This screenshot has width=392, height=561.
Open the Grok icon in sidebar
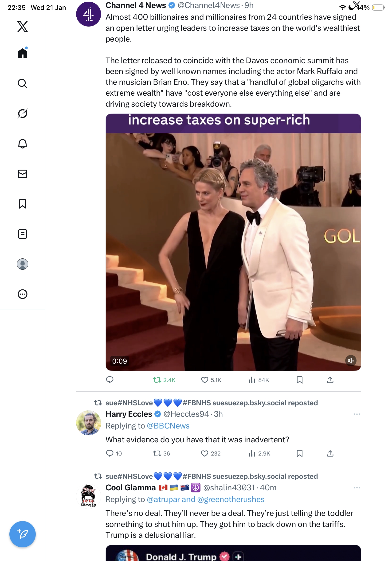coord(23,114)
